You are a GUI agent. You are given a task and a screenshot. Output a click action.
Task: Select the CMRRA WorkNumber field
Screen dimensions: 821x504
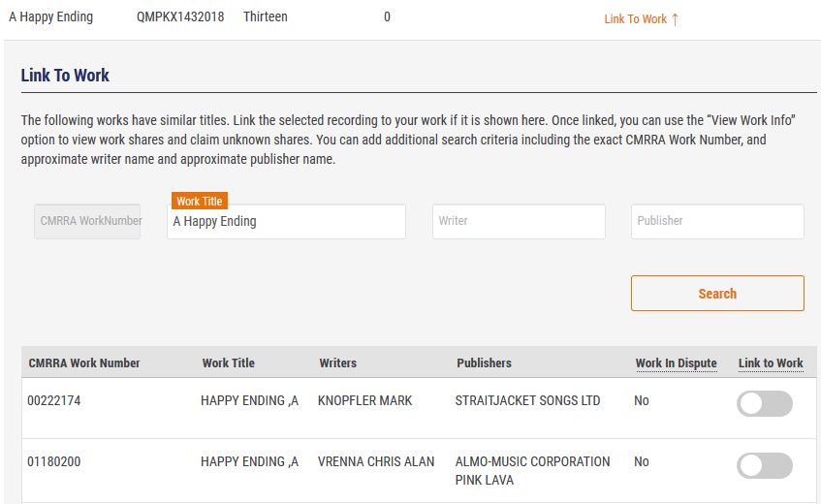[x=87, y=221]
